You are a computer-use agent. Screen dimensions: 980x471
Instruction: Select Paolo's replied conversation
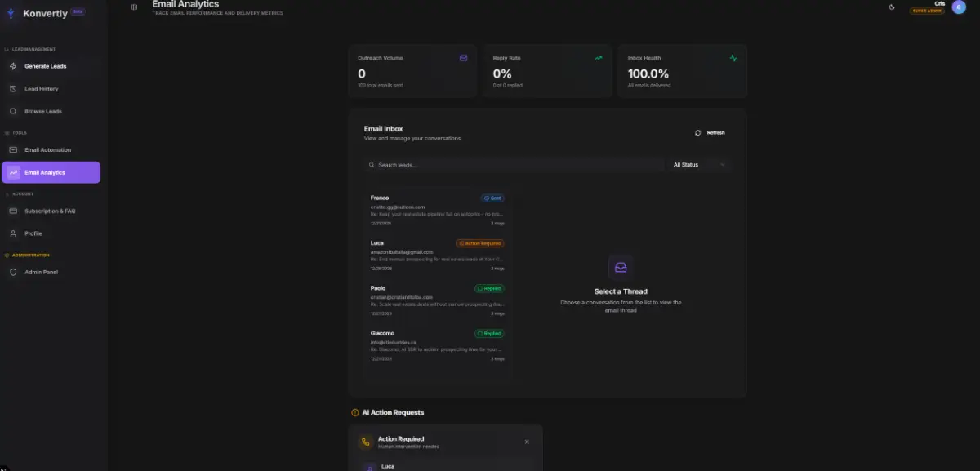[438, 300]
